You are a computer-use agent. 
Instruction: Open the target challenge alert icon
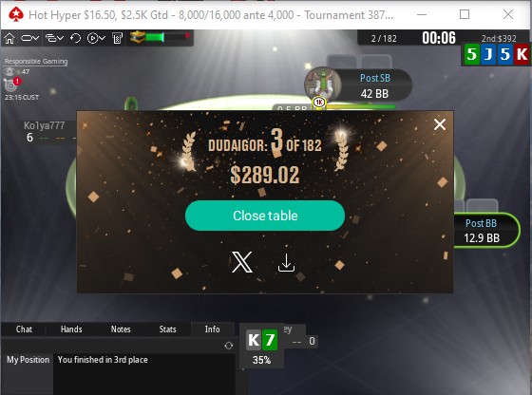coord(11,85)
